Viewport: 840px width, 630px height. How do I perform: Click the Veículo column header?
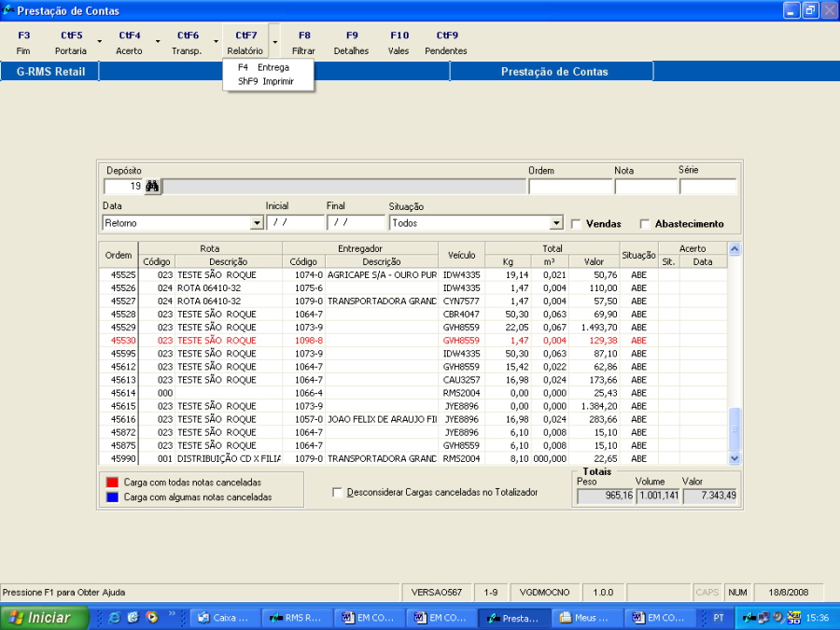[461, 255]
